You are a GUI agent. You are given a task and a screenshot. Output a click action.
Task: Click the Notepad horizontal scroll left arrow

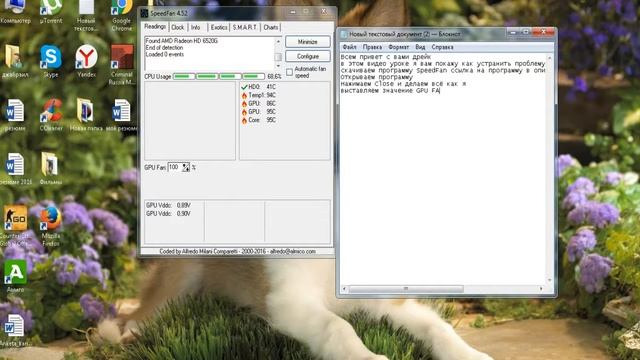pyautogui.click(x=344, y=289)
